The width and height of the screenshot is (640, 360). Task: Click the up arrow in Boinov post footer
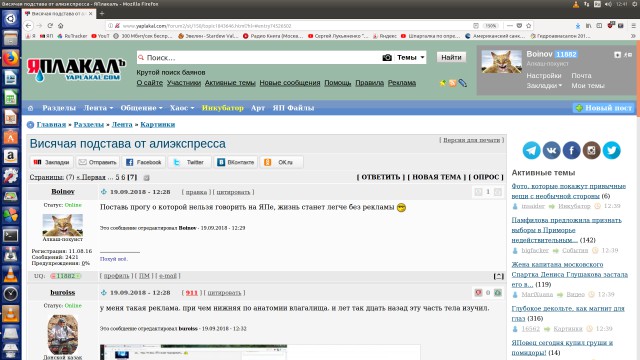(498, 276)
